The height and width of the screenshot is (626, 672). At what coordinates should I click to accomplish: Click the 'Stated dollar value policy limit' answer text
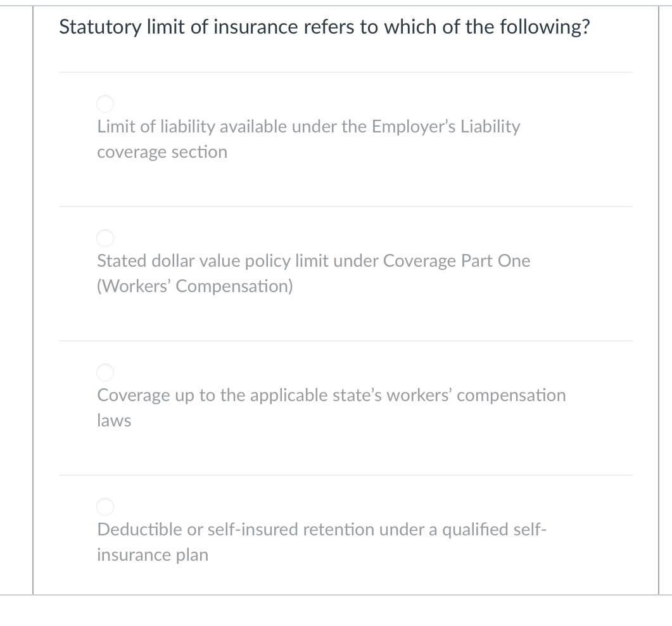[x=314, y=274]
